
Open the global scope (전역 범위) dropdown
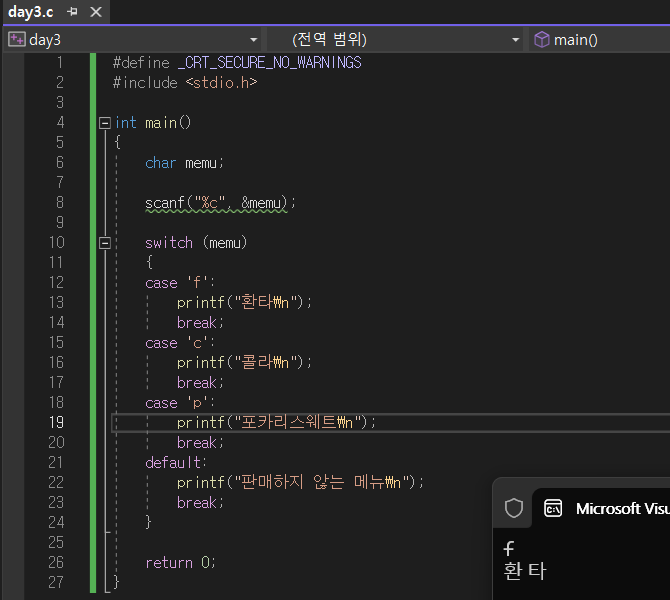pyautogui.click(x=515, y=40)
